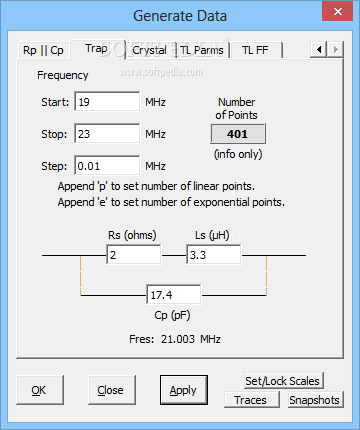
Task: Click the Step frequency input field
Action: tap(107, 166)
